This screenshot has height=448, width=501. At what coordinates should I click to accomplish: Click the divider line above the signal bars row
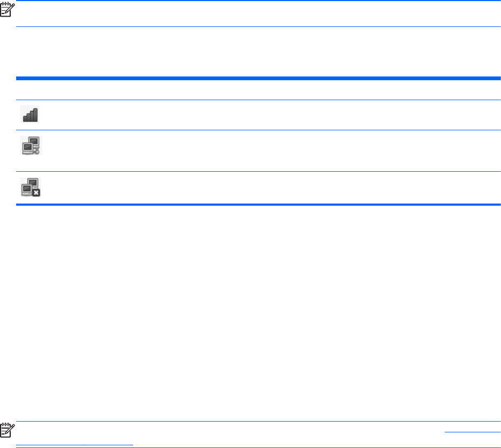pyautogui.click(x=259, y=100)
